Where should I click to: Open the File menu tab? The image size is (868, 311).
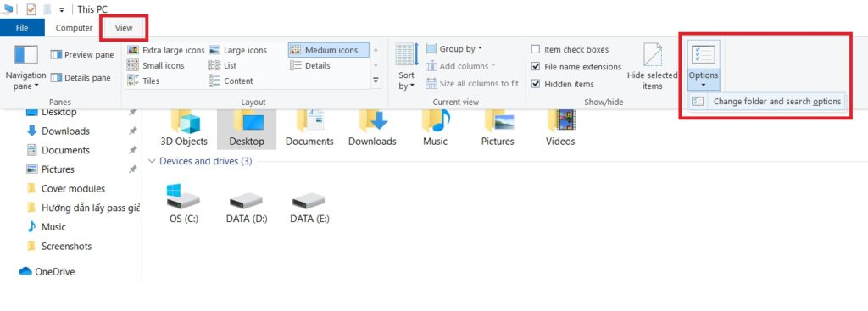[22, 28]
